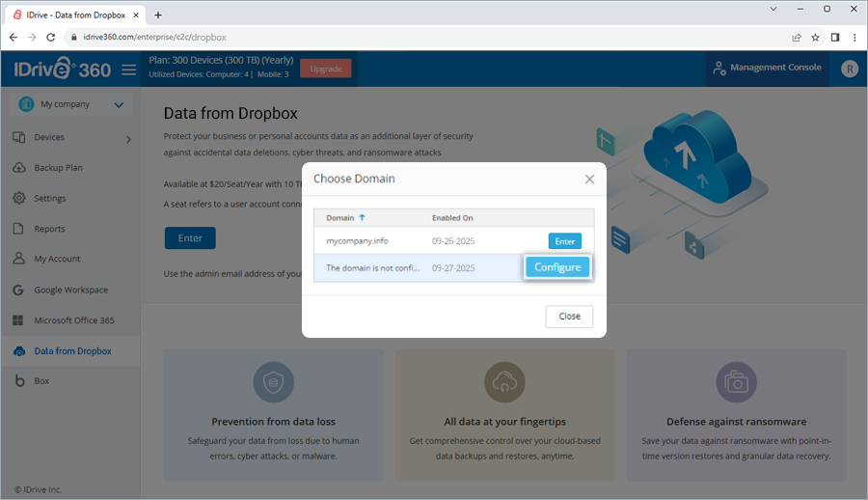Click the My company building icon
Screen dimensions: 868x500
click(26, 104)
